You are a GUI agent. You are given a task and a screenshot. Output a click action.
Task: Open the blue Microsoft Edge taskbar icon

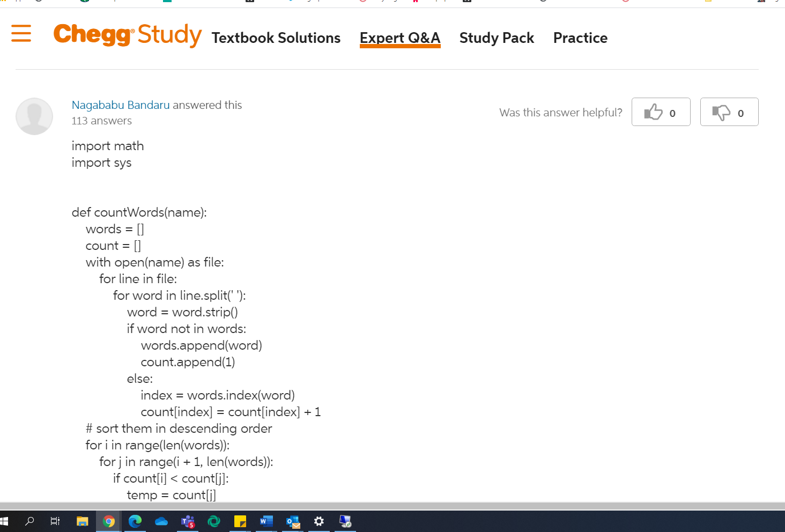click(x=135, y=521)
